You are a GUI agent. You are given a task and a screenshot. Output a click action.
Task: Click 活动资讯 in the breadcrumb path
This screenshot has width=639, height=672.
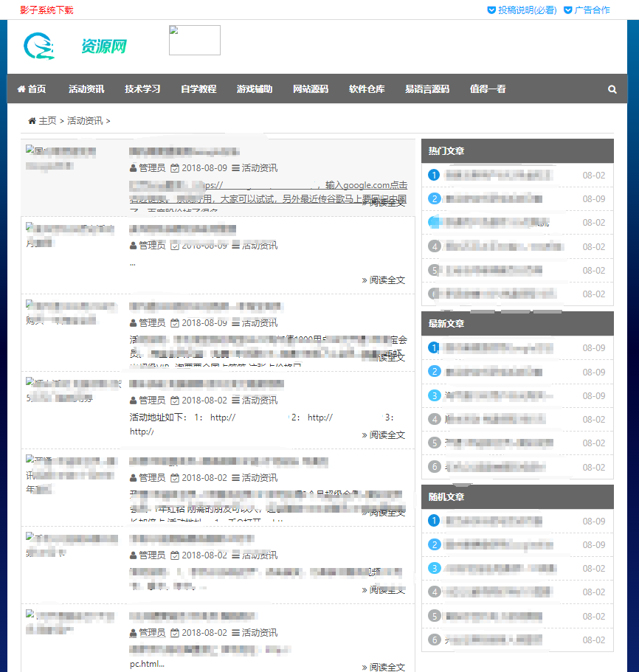point(85,121)
